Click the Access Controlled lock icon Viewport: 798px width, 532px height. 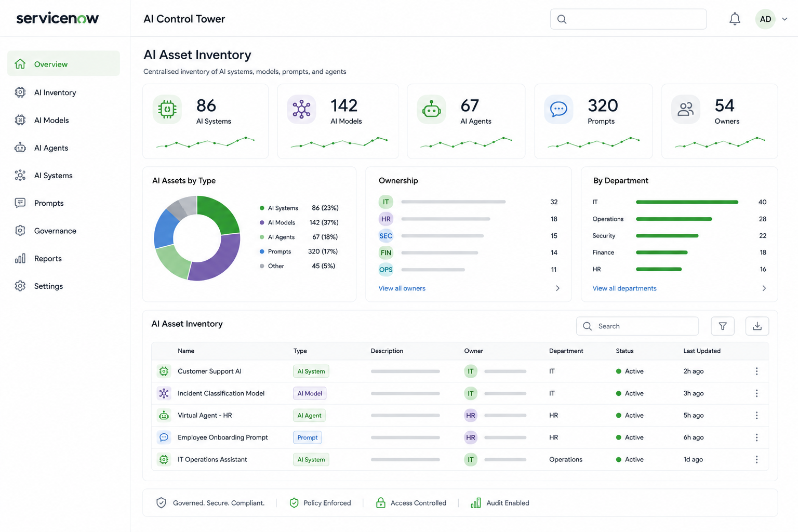coord(381,503)
